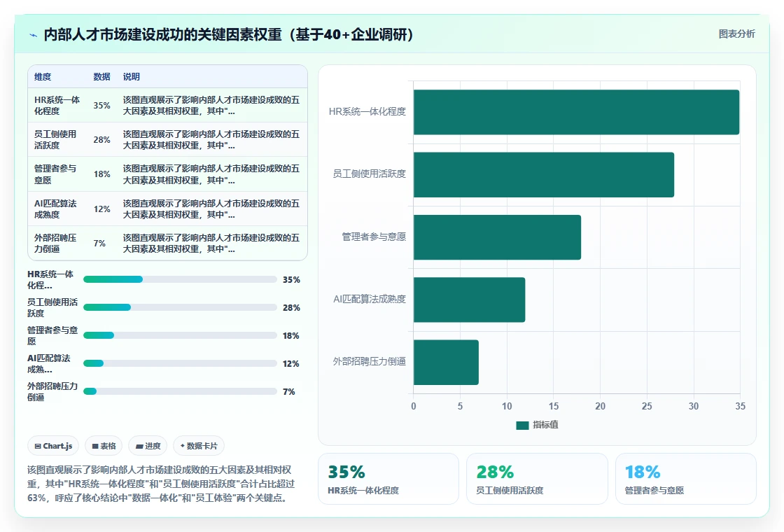
Task: Click the summary paragraph below the tags
Action: tap(161, 484)
